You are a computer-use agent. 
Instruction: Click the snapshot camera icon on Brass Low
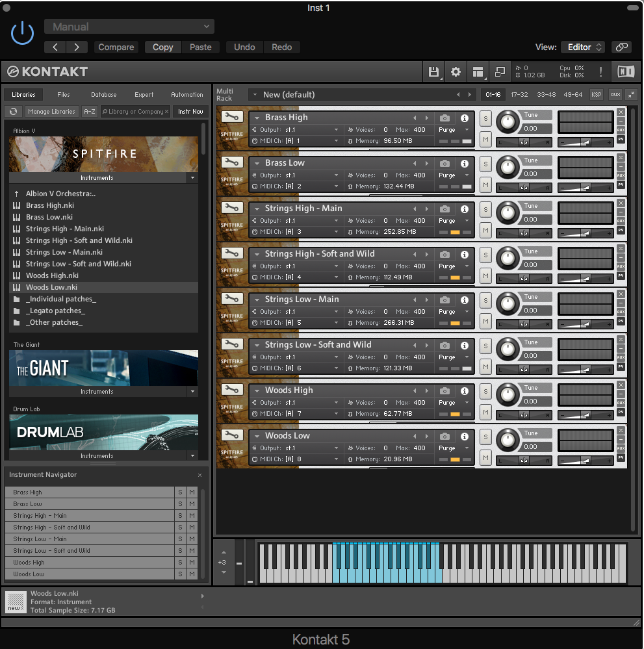click(444, 164)
